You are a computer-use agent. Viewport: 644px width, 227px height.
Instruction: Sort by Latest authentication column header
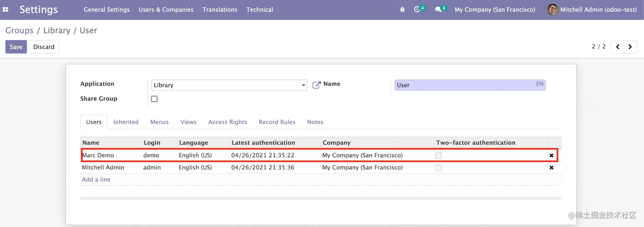coord(275,143)
